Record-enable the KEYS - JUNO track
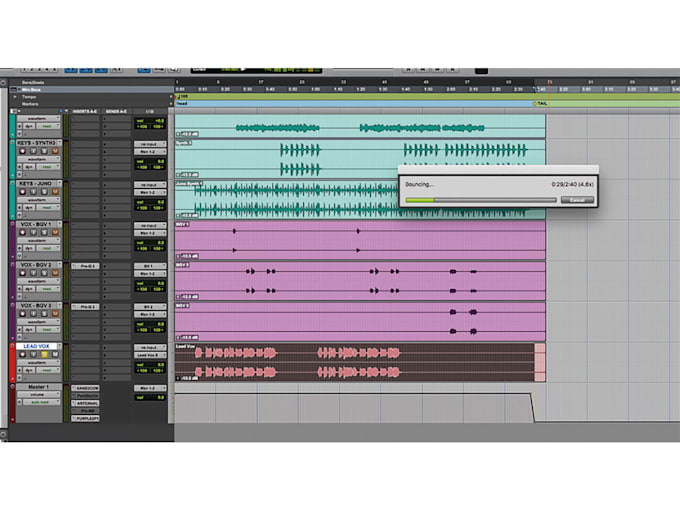The image size is (680, 510). click(x=23, y=192)
